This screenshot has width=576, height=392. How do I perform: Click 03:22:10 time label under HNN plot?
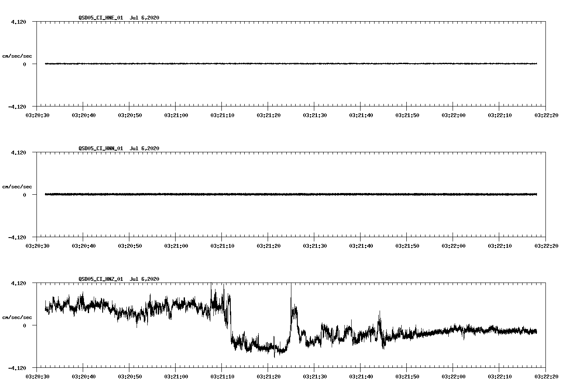tap(499, 246)
